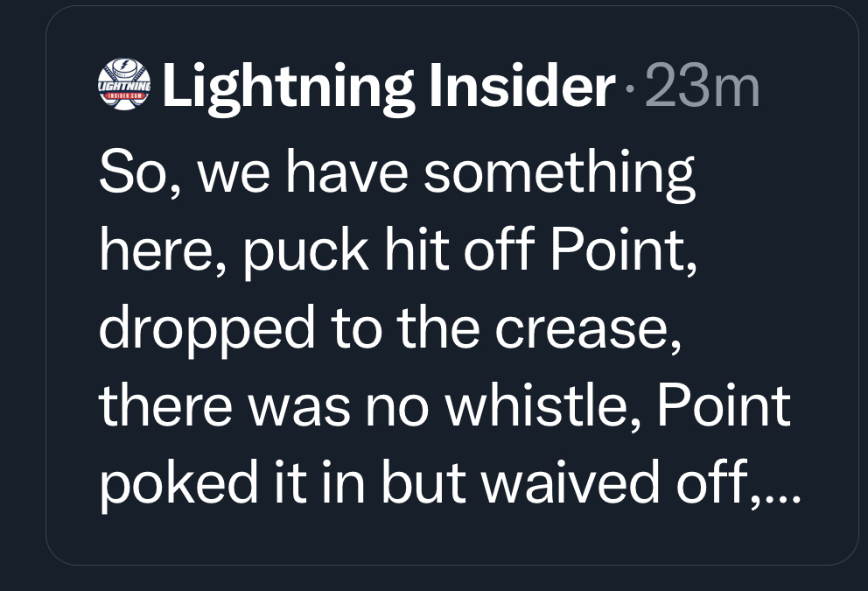
Task: Click the word "Insider" in the account name
Action: (x=521, y=88)
